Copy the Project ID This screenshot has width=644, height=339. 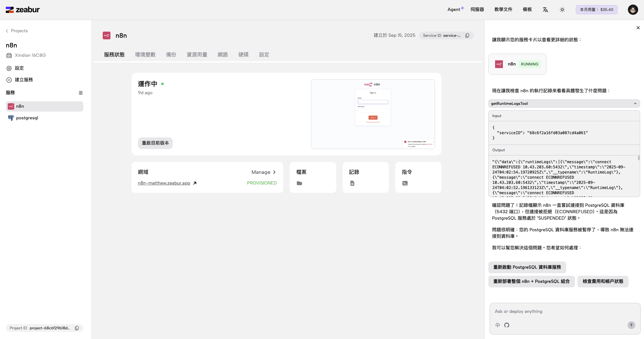[x=77, y=328]
